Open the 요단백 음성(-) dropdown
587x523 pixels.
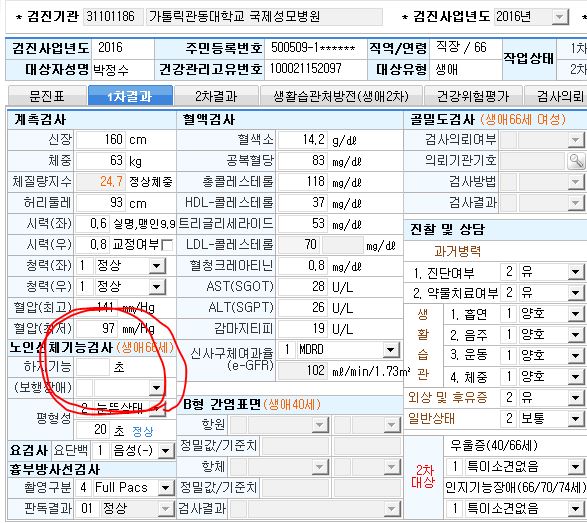pyautogui.click(x=165, y=451)
